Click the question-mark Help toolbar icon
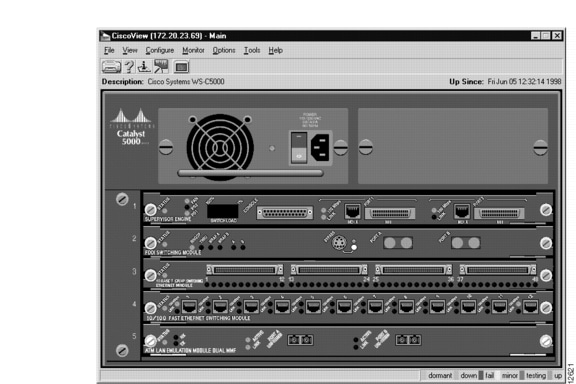This screenshot has width=576, height=384. click(129, 67)
